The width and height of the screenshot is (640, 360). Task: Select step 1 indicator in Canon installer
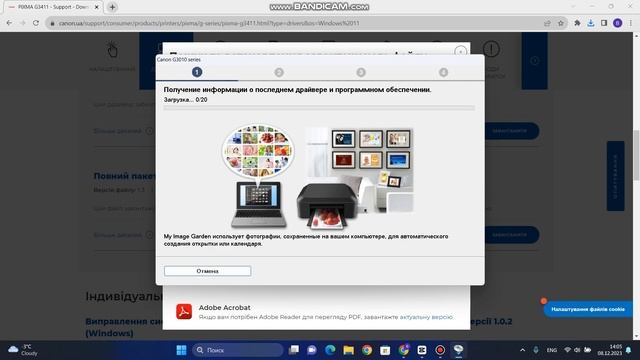197,72
